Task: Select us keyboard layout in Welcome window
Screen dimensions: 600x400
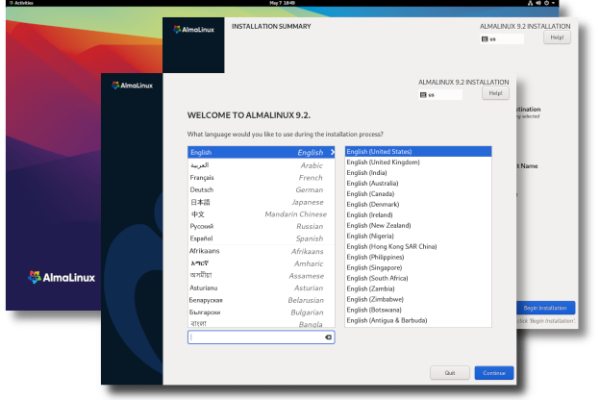Action: coord(440,95)
